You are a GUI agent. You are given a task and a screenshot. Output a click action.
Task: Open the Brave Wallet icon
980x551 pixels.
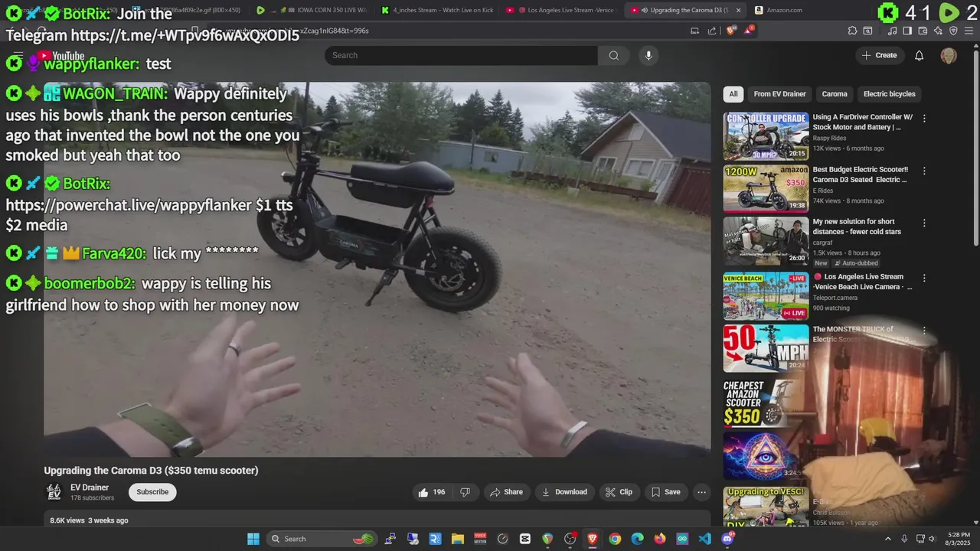pos(923,31)
